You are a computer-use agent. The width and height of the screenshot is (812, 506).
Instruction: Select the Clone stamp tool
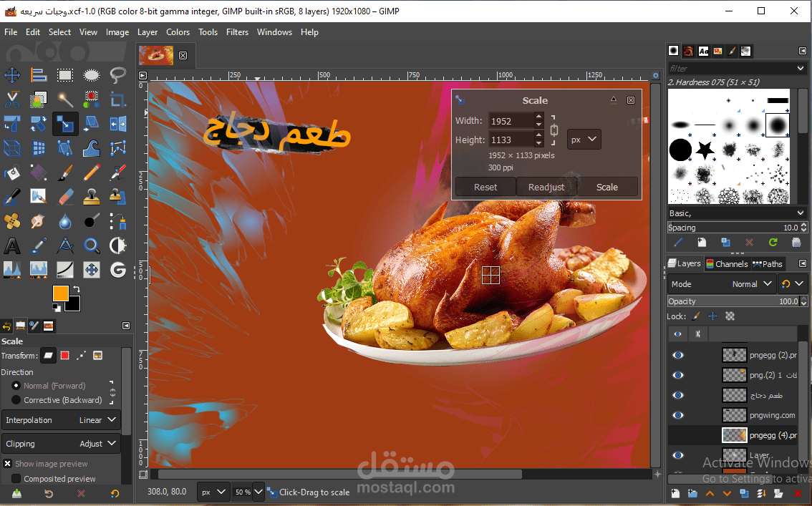[x=92, y=197]
